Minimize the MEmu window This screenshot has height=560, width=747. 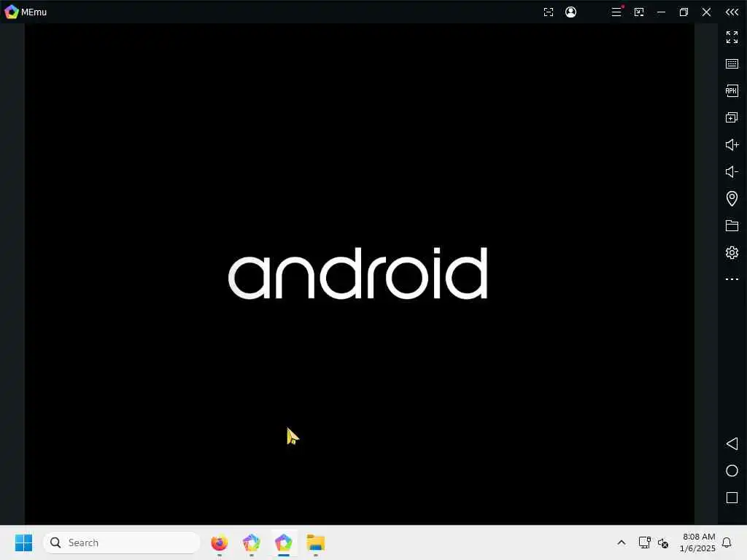pos(661,12)
